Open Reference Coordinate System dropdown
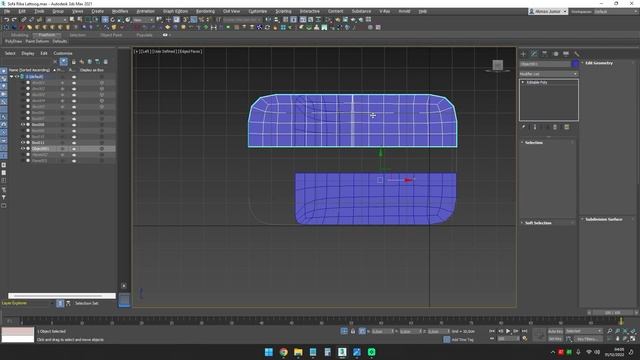 (x=144, y=19)
